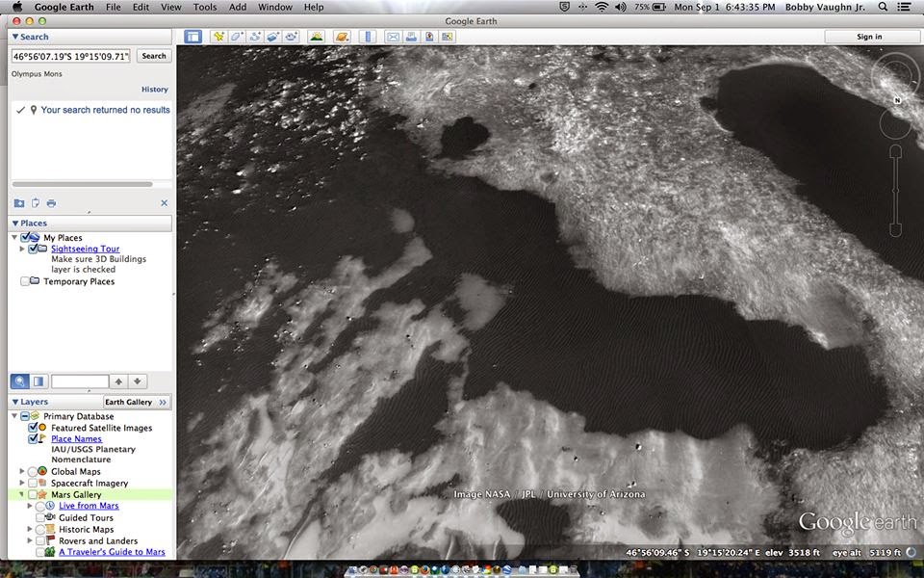Enable the Mars Gallery layer checkbox
The height and width of the screenshot is (578, 924).
click(x=33, y=494)
